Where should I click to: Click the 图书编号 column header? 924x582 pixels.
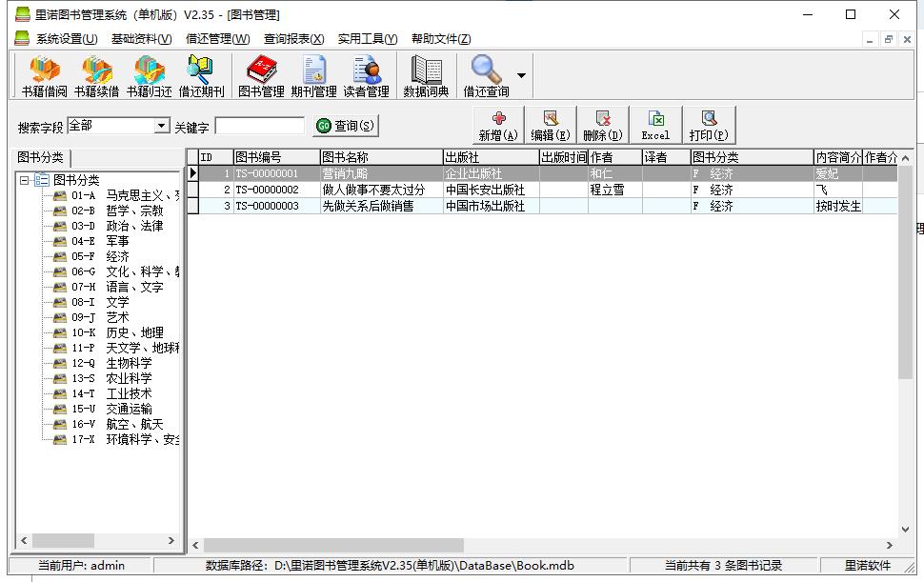276,157
